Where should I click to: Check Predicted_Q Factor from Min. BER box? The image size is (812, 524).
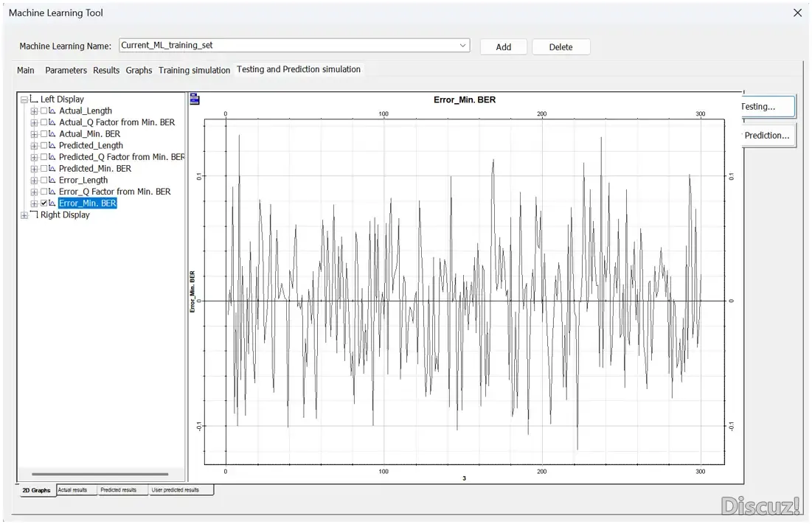(x=44, y=157)
